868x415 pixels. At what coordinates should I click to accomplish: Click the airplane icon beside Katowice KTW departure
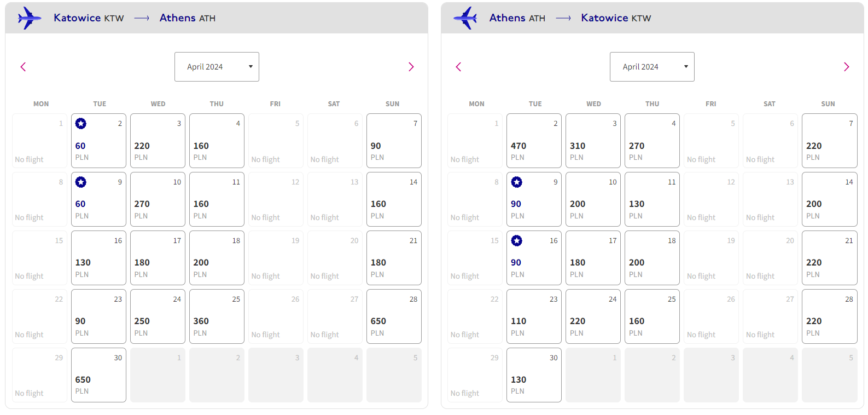[x=30, y=18]
